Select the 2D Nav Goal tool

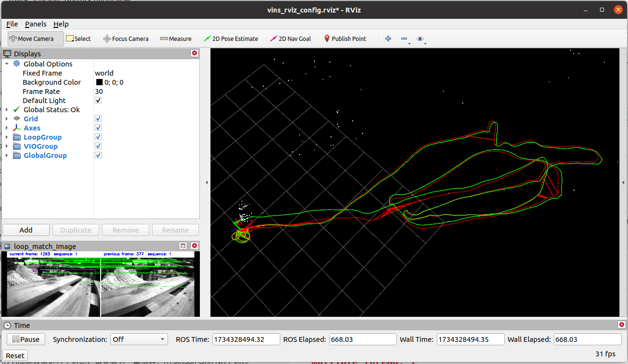pyautogui.click(x=290, y=39)
